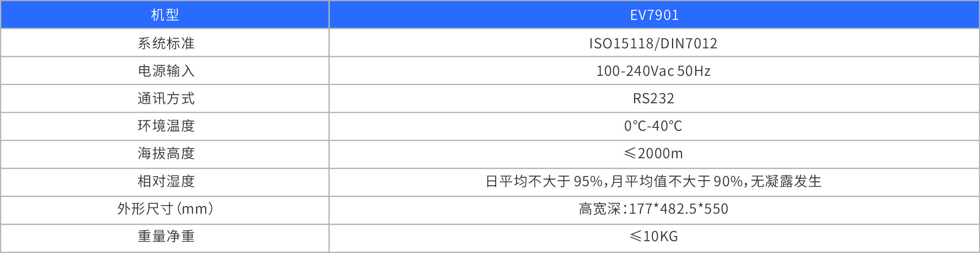Click the humidity text 日平均不大于95%
The height and width of the screenshot is (253, 980).
point(544,181)
